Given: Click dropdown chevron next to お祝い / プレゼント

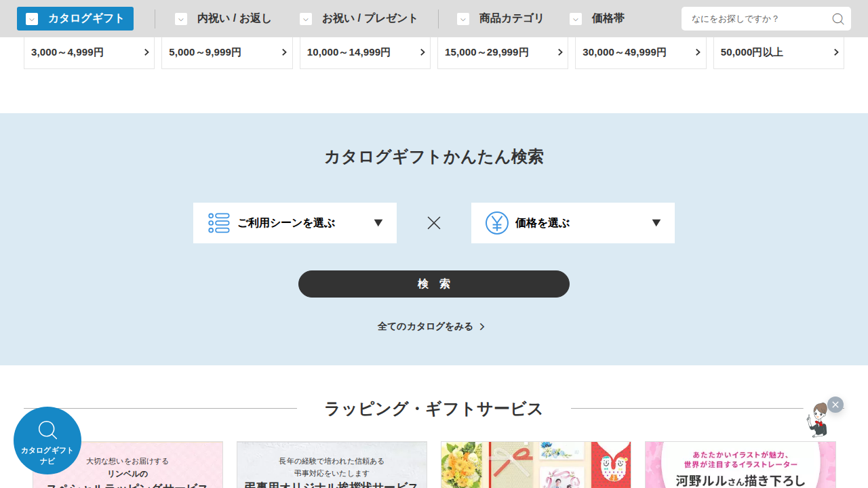Looking at the screenshot, I should click(x=306, y=19).
